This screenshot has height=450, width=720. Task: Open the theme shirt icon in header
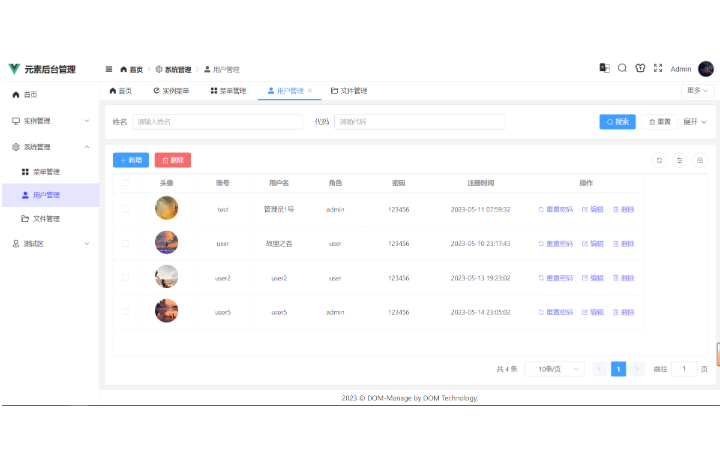[640, 68]
